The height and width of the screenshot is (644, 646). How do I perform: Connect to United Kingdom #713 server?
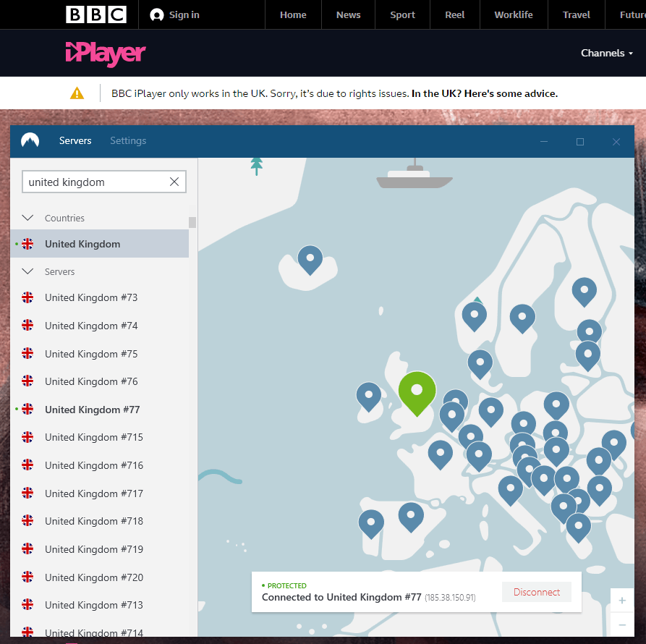[x=100, y=605]
